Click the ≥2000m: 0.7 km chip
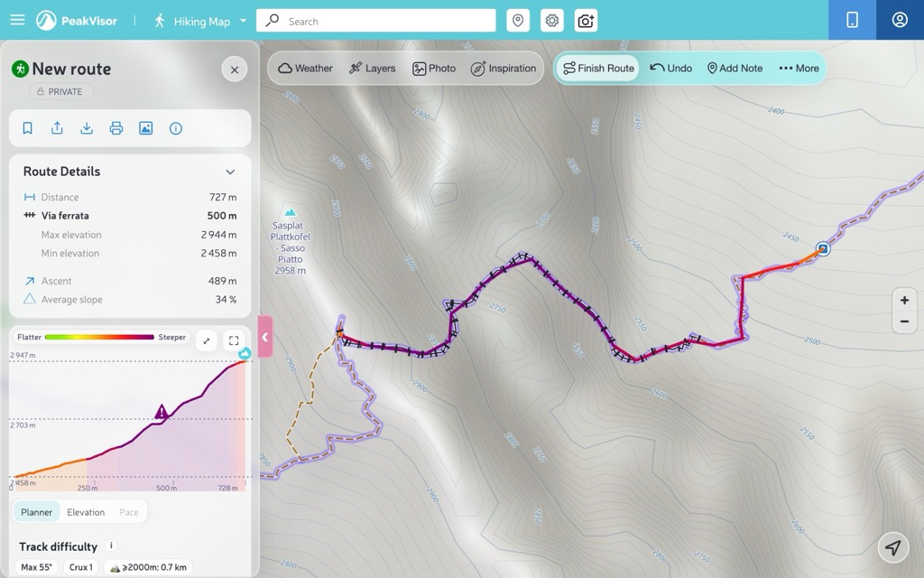The height and width of the screenshot is (578, 924). 149,567
